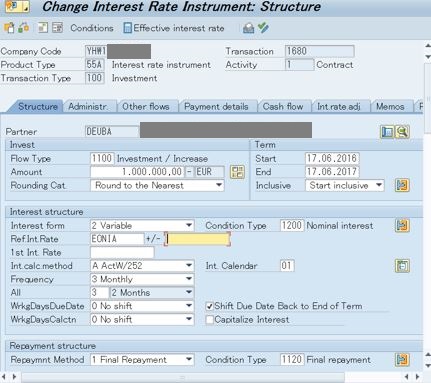Click the fourth toolbar list-detail icon
The image size is (431, 383).
pos(57,28)
